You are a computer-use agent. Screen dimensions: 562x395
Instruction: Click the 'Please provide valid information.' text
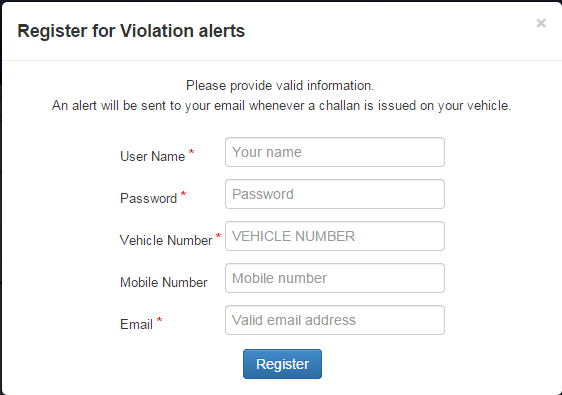[280, 86]
